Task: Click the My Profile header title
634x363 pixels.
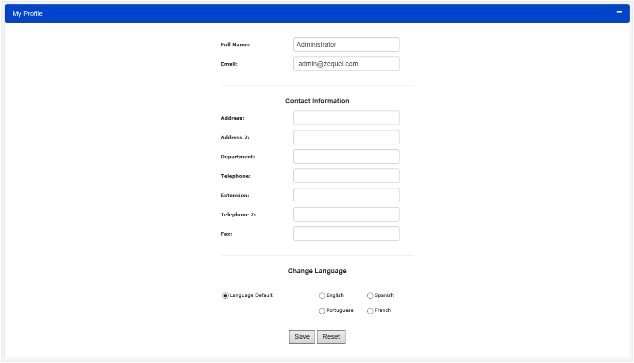Action: pyautogui.click(x=27, y=14)
